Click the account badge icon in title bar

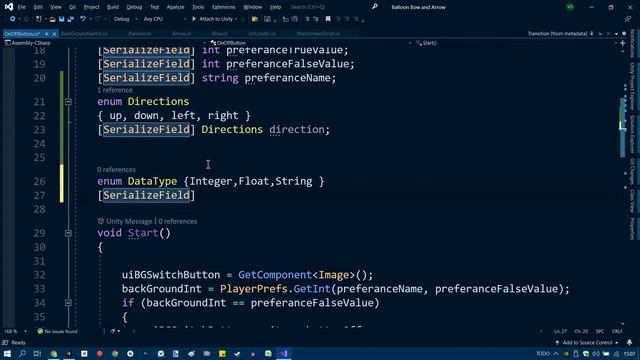coord(570,7)
